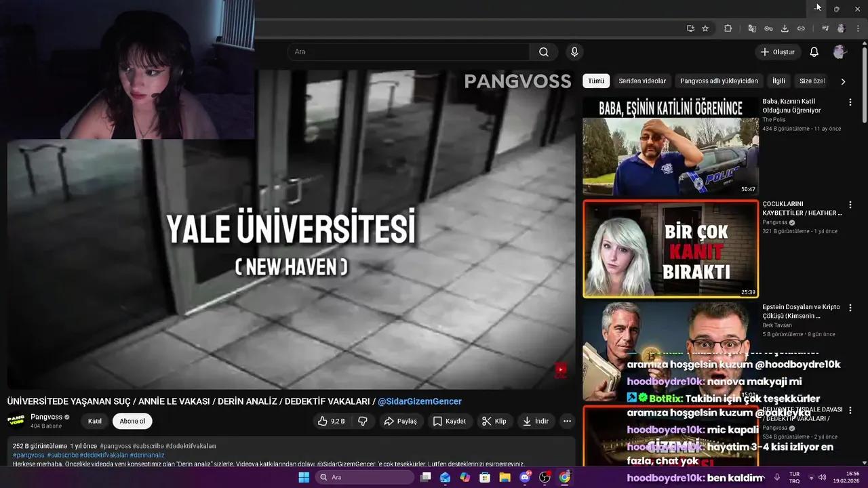868x488 pixels.
Task: Click the browser download icon in the toolbar
Action: [x=785, y=28]
